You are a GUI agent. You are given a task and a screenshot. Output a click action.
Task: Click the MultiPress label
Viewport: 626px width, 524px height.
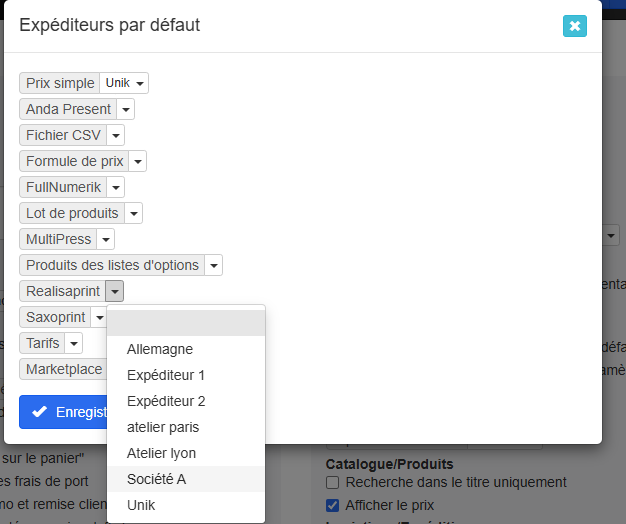coord(58,239)
